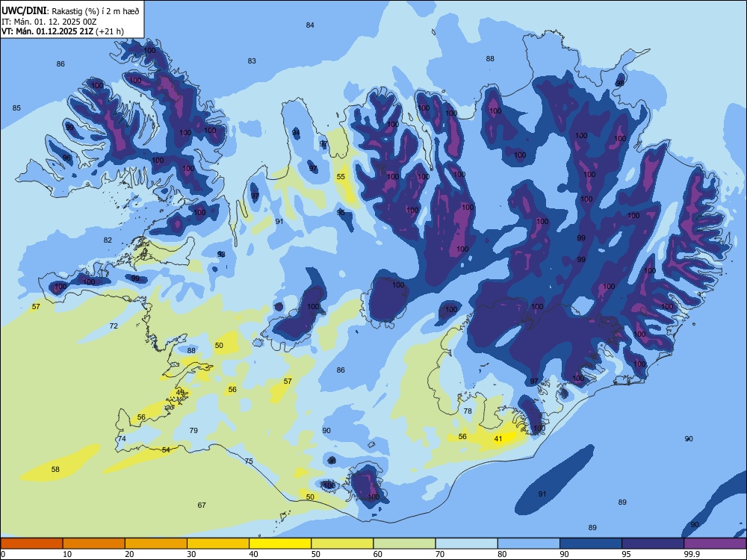The width and height of the screenshot is (747, 560).
Task: Click the purple above-99.9 legend swatch
Action: pyautogui.click(x=715, y=544)
